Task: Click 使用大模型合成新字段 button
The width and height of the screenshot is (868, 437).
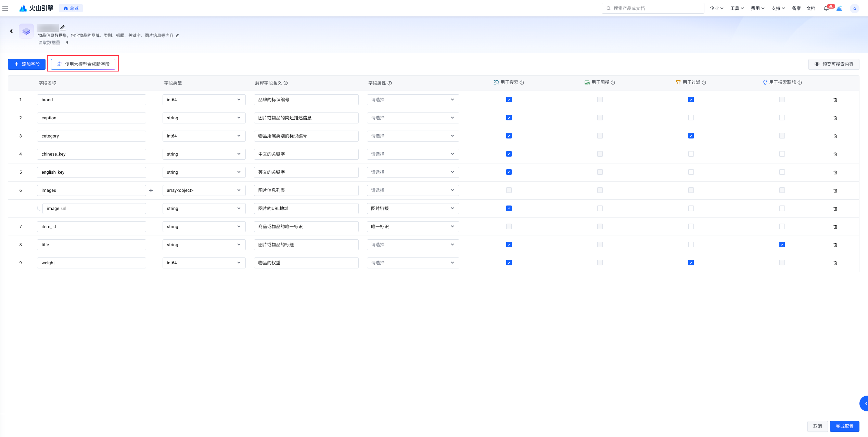Action: (x=83, y=64)
